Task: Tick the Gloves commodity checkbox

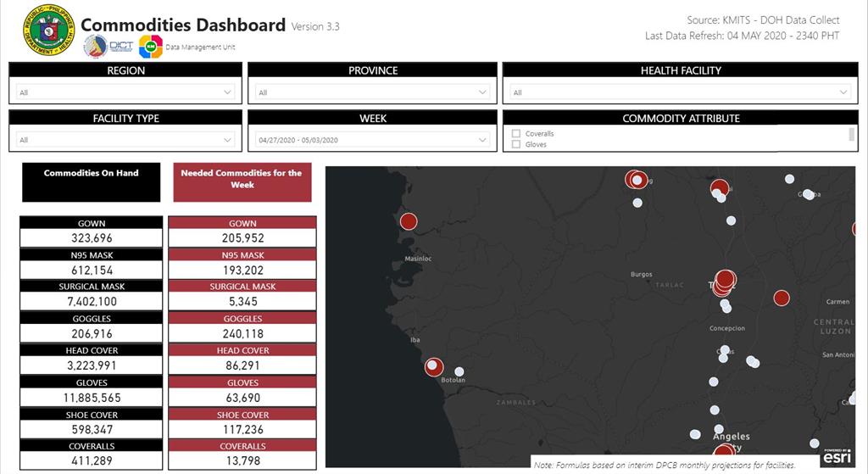Action: 516,145
